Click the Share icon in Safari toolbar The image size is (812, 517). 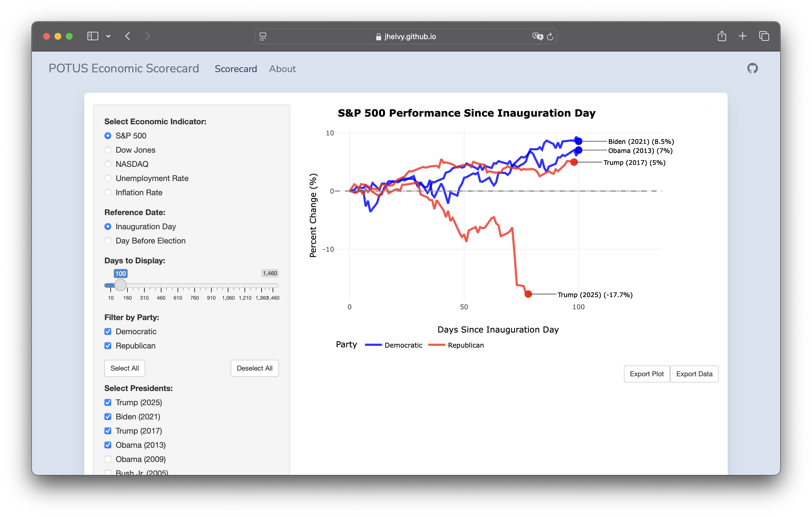click(x=721, y=36)
